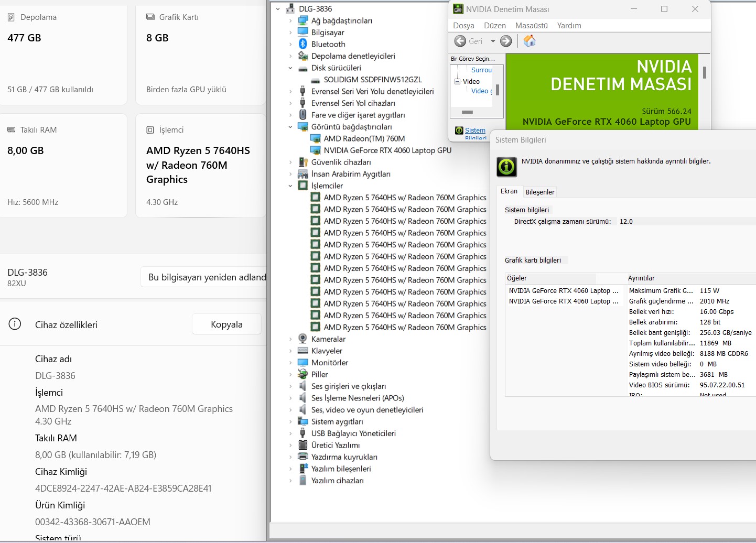Image resolution: width=756 pixels, height=543 pixels.
Task: Click the Güvenlik cihazları icon
Action: [x=303, y=162]
